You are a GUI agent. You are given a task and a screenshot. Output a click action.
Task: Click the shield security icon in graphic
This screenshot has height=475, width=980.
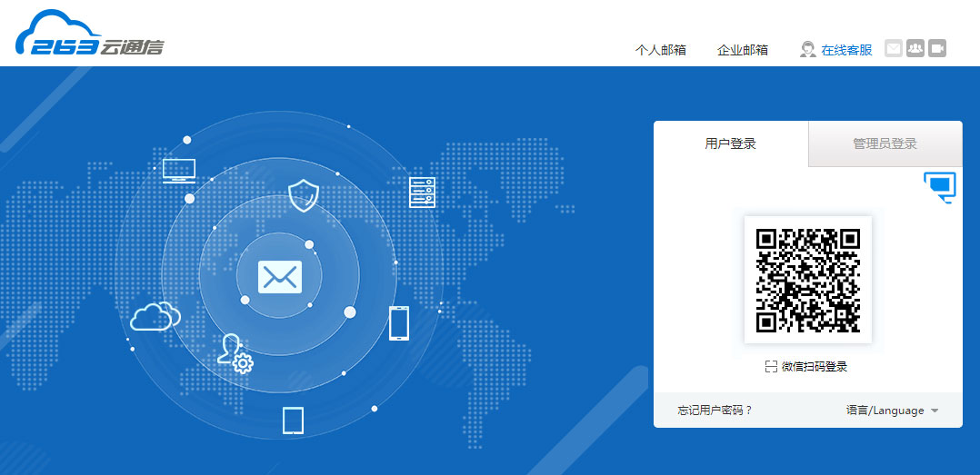pos(304,194)
